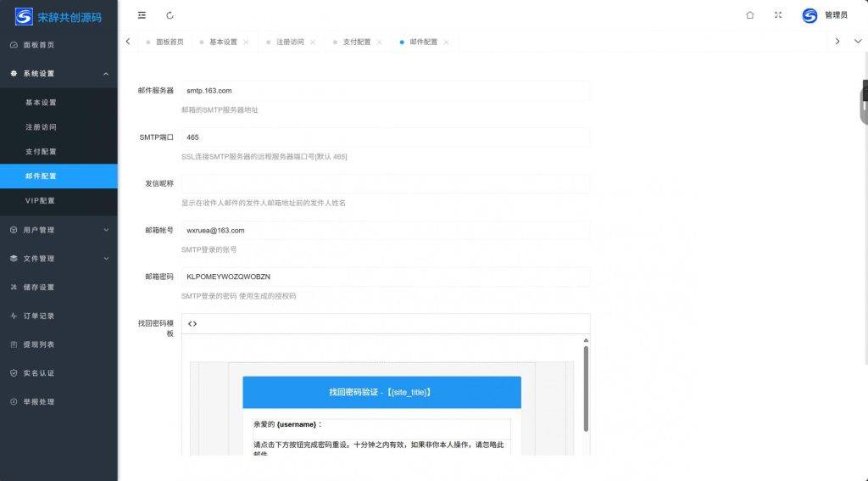This screenshot has width=868, height=481.
Task: Expand the 用户管理 menu chevron
Action: pos(106,230)
